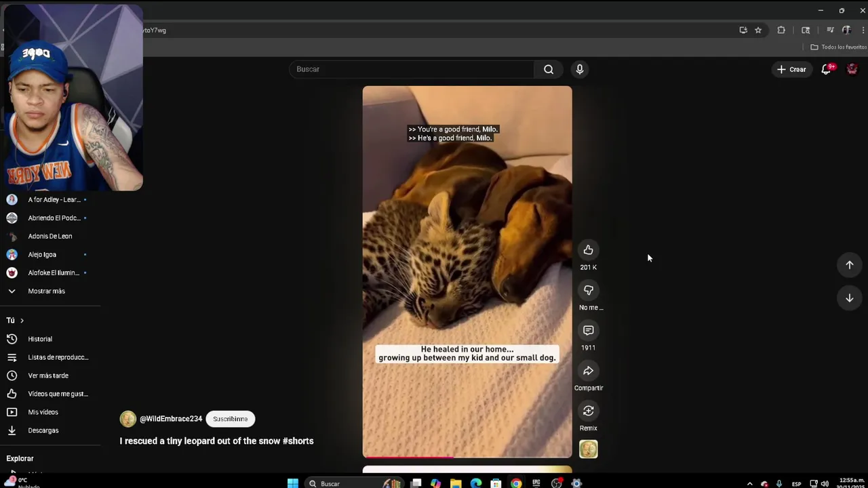Viewport: 868px width, 488px height.
Task: Open comments showing 1911
Action: [x=588, y=330]
